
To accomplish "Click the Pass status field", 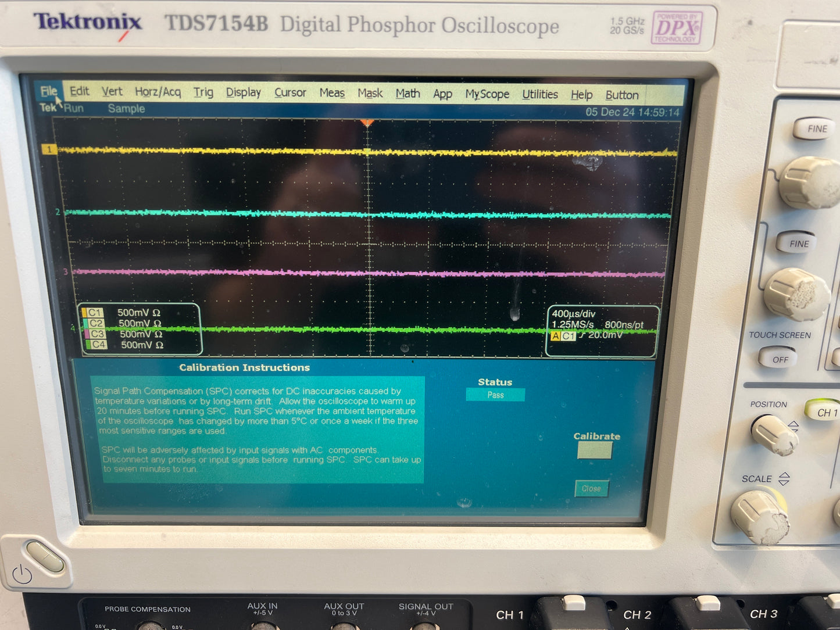I will pyautogui.click(x=495, y=395).
